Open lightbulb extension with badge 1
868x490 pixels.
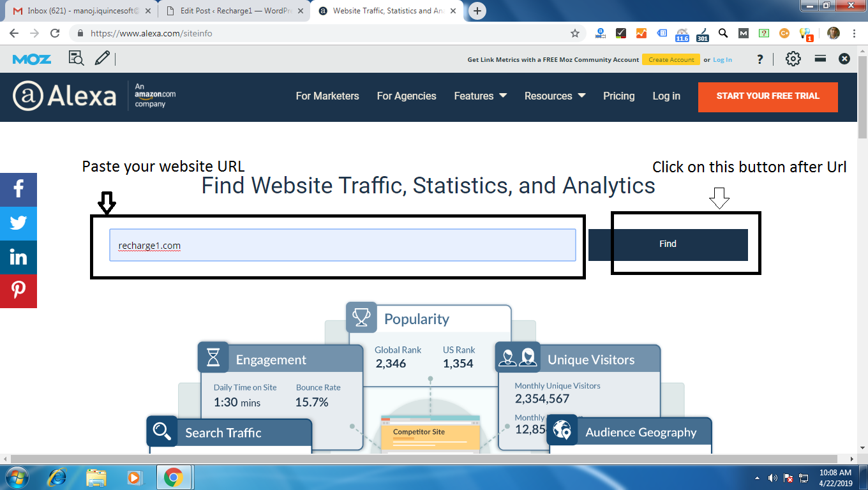pos(805,34)
